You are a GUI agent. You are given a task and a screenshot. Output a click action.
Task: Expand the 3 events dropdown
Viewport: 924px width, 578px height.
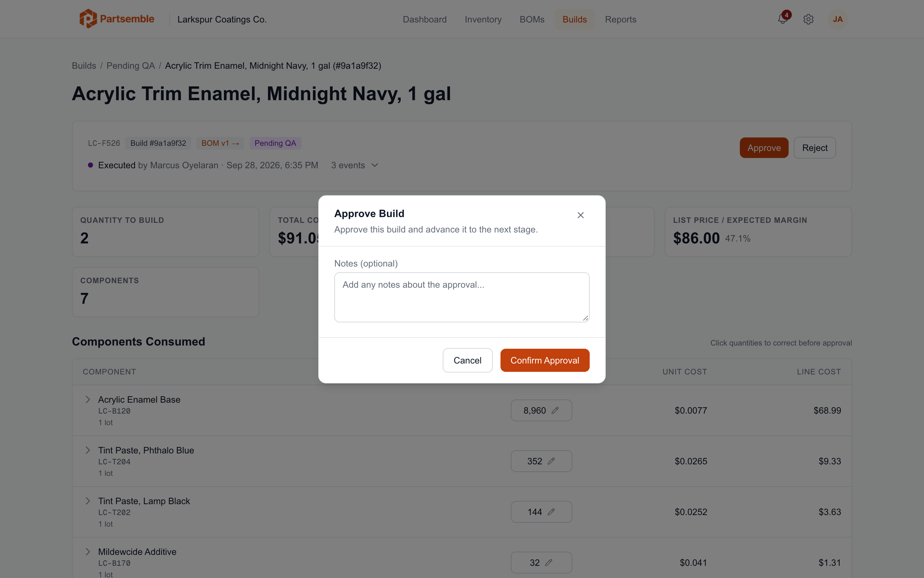(x=355, y=165)
